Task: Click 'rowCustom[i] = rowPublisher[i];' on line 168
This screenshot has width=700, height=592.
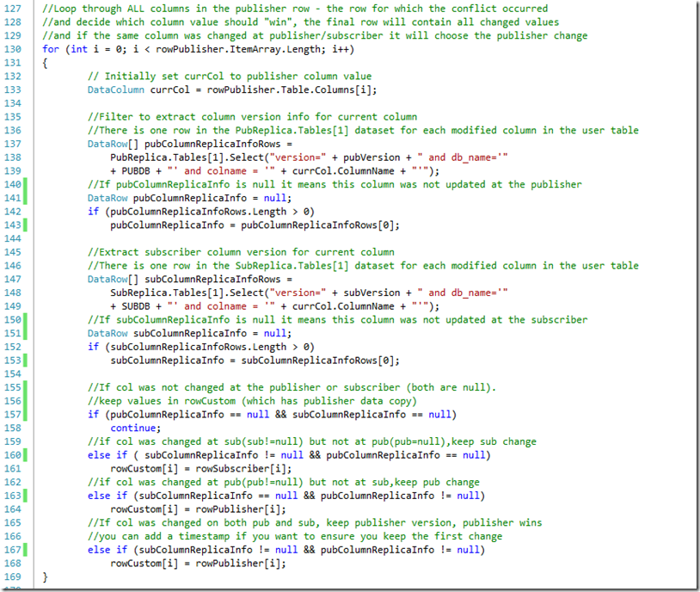Action: coord(198,564)
